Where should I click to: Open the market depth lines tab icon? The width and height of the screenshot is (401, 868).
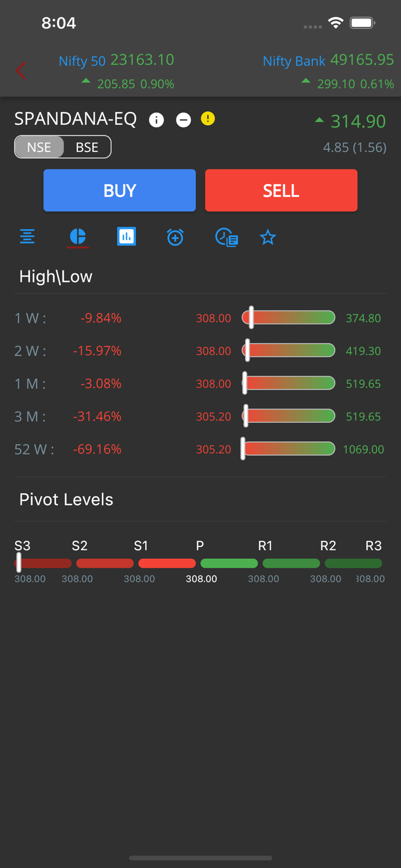[x=27, y=237]
